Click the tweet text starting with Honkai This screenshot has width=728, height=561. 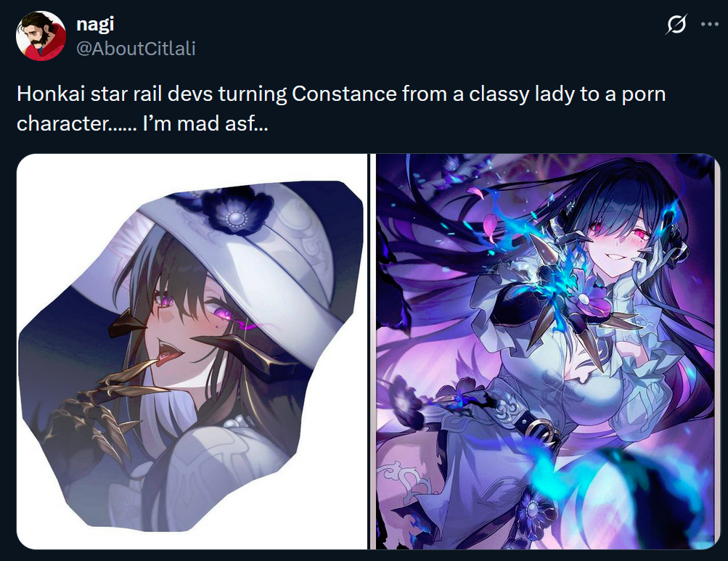coord(341,109)
